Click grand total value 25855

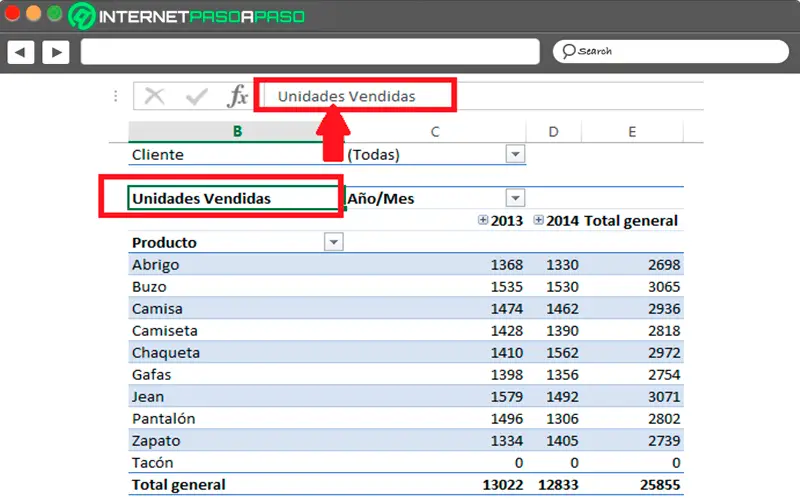click(660, 484)
